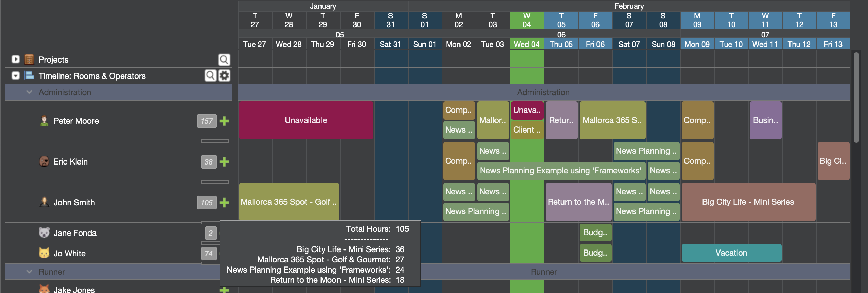Collapse the Runner group chevron

coord(29,272)
